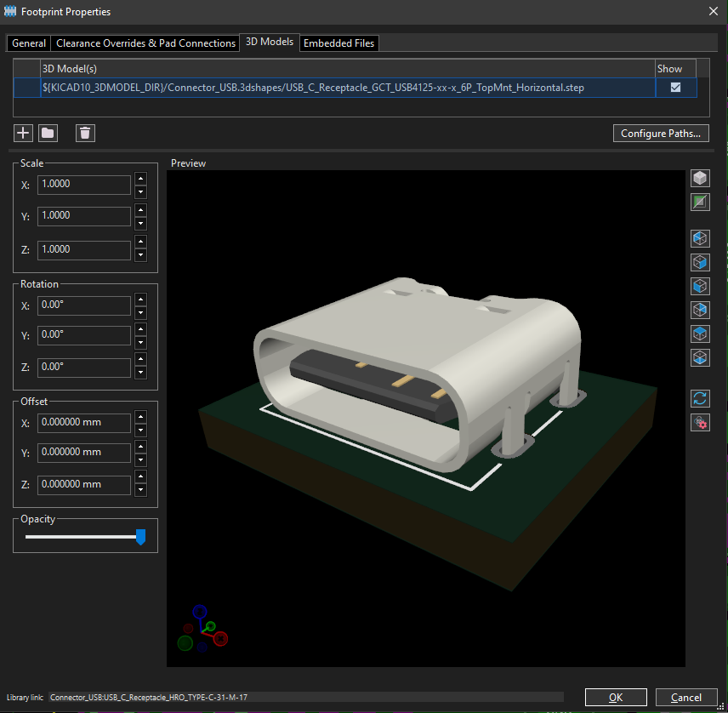
Task: Add a new 3D model with plus icon
Action: [x=23, y=134]
